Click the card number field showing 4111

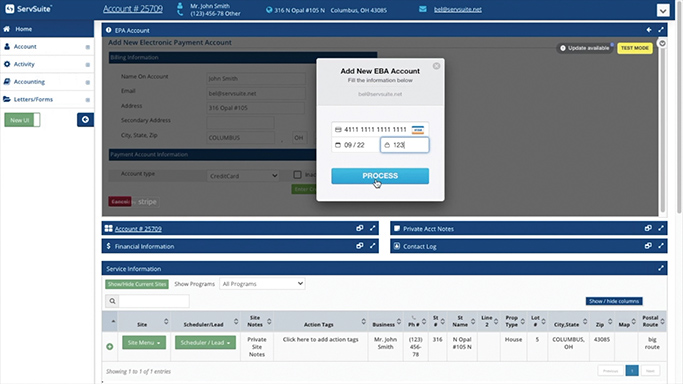click(x=380, y=129)
